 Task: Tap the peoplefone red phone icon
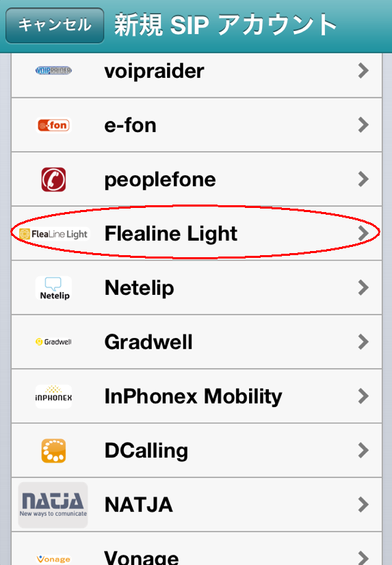point(53,179)
